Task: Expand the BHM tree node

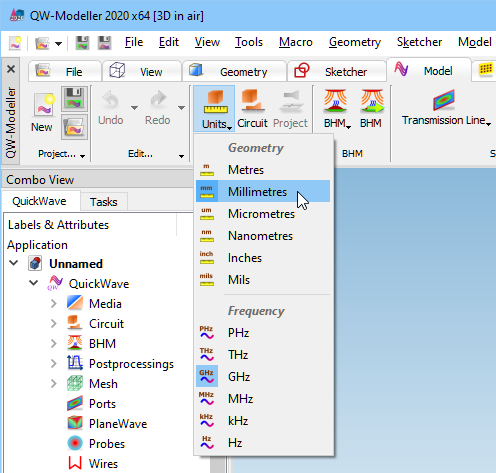Action: 54,344
